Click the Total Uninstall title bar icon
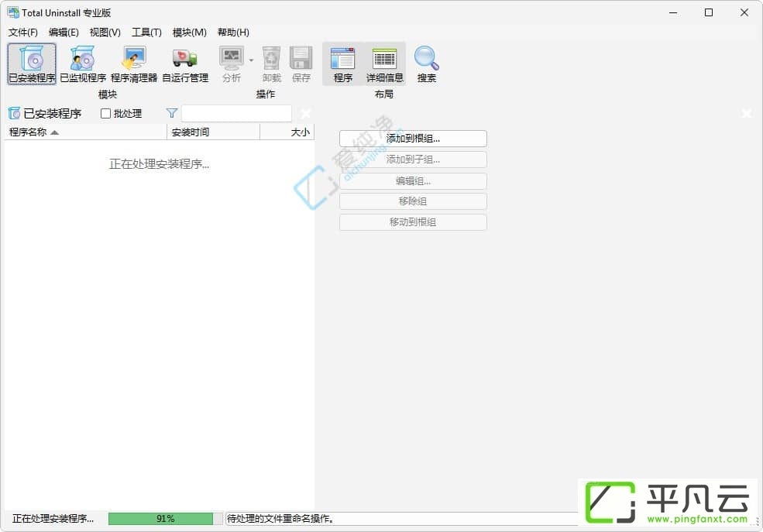The height and width of the screenshot is (532, 763). click(13, 12)
